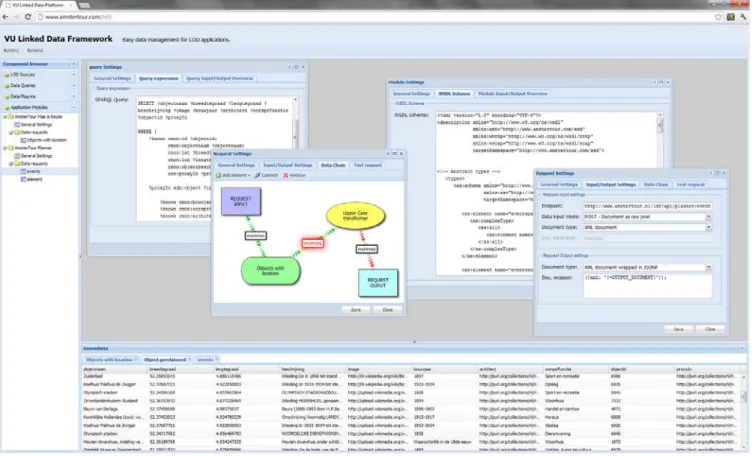Viewport: 752px width, 457px height.
Task: Switch to Query Input/Output Overview tab
Action: coord(219,78)
